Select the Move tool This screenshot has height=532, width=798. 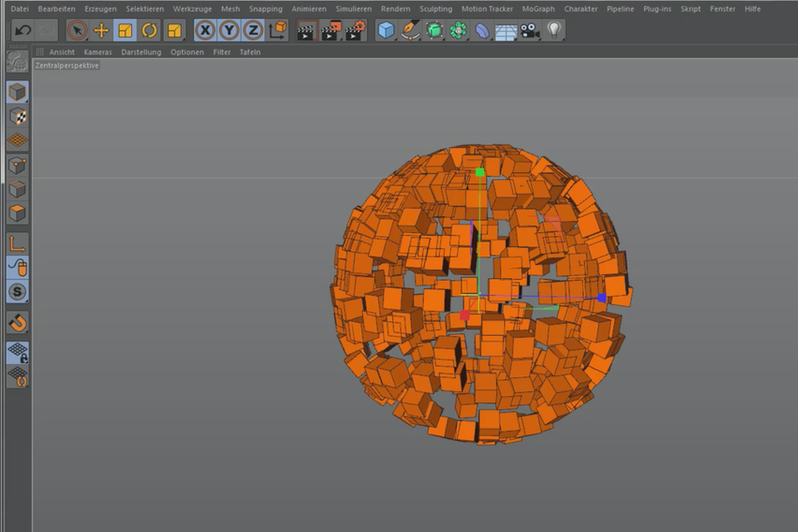[x=101, y=31]
